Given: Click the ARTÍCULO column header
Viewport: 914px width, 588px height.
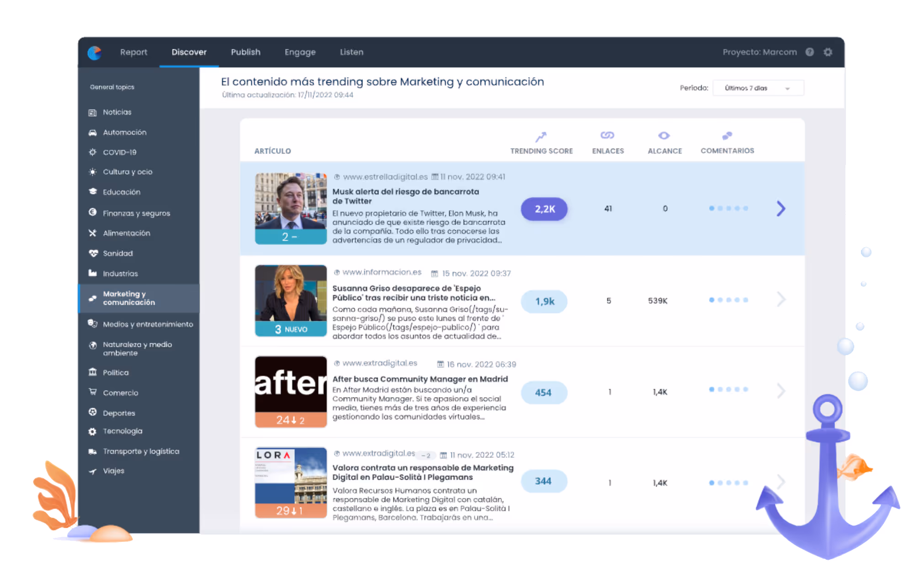Looking at the screenshot, I should (272, 151).
